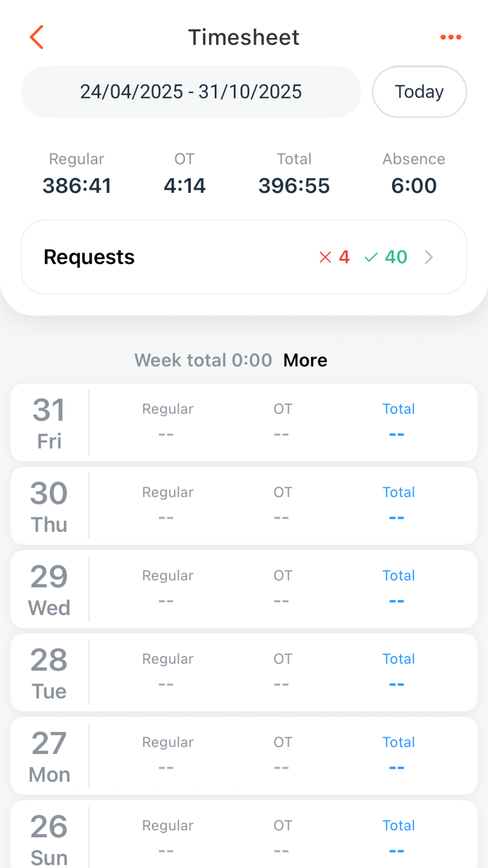The image size is (488, 868).
Task: Tap the red rejected requests X icon
Action: tap(325, 257)
